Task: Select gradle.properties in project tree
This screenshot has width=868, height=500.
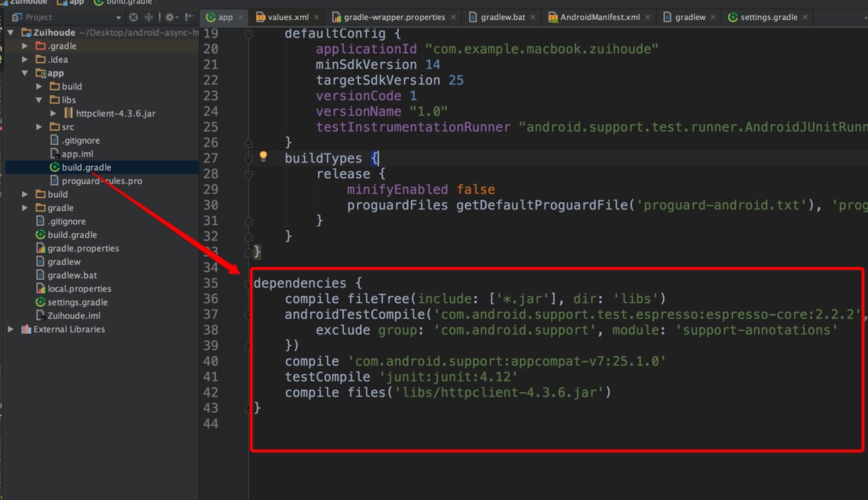Action: [83, 249]
